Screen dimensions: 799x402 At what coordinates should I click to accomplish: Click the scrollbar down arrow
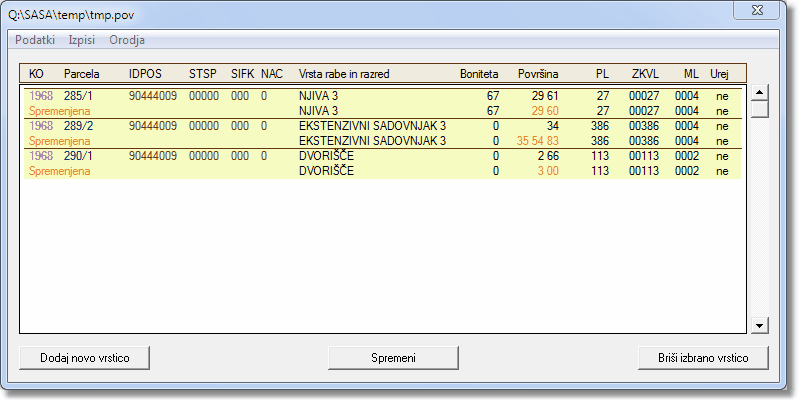[x=759, y=326]
